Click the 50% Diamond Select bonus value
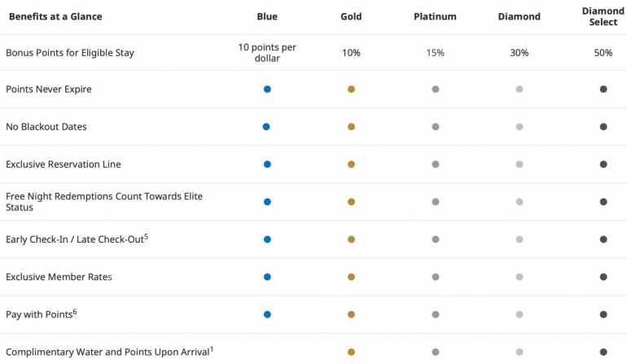The image size is (627, 364). [x=603, y=53]
